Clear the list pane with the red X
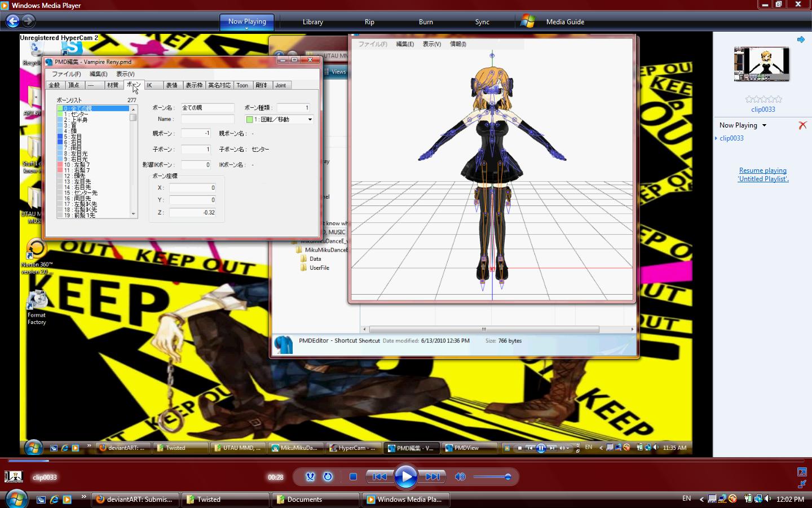This screenshot has width=812, height=508. (x=802, y=125)
